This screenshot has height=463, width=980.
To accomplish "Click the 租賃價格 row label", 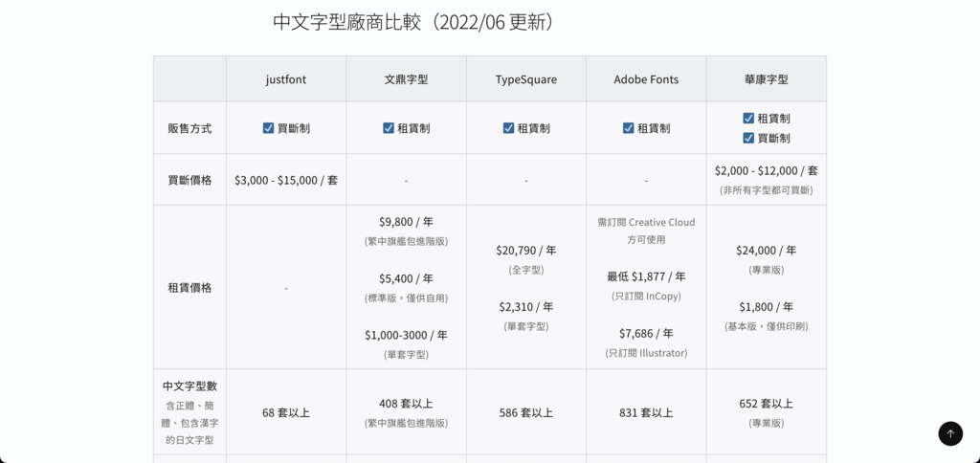I will (x=189, y=287).
